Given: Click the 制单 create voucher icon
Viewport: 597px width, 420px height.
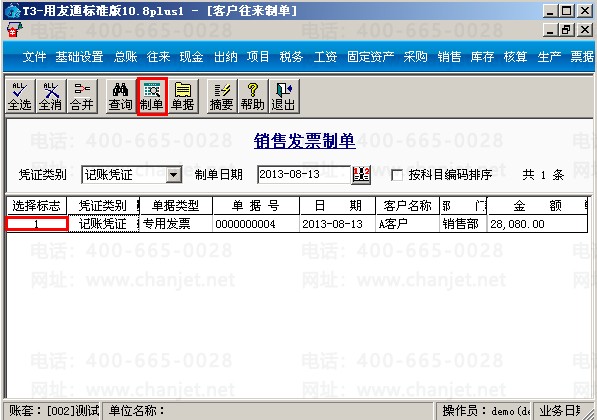Looking at the screenshot, I should tap(152, 96).
